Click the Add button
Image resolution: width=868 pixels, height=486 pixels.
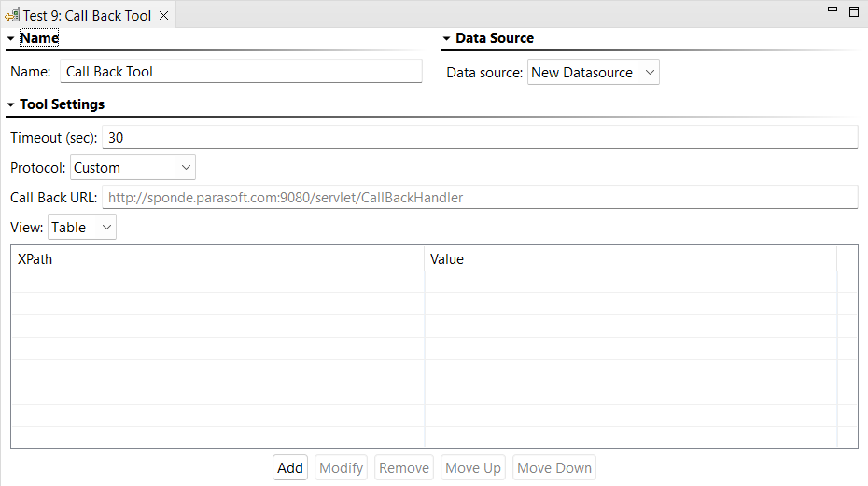click(x=290, y=467)
